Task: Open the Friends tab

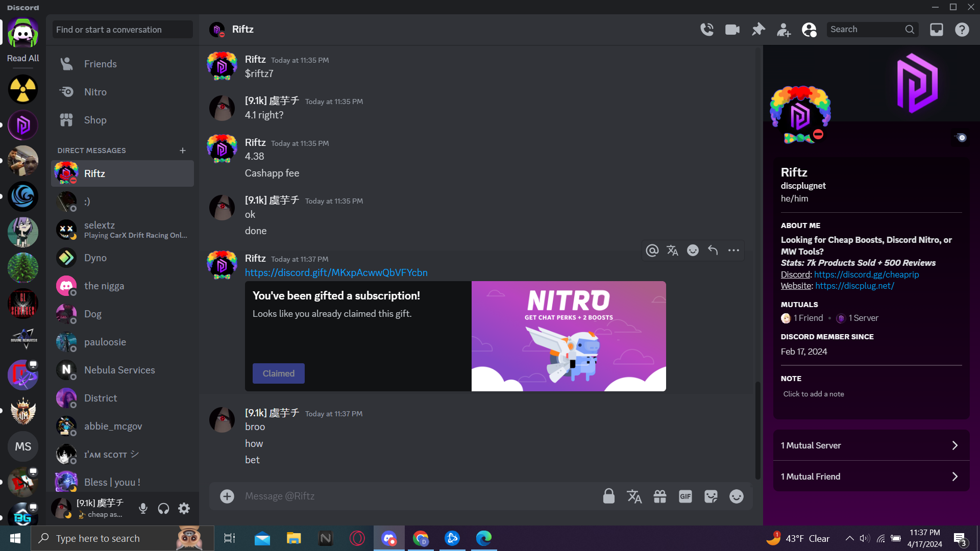Action: (101, 64)
